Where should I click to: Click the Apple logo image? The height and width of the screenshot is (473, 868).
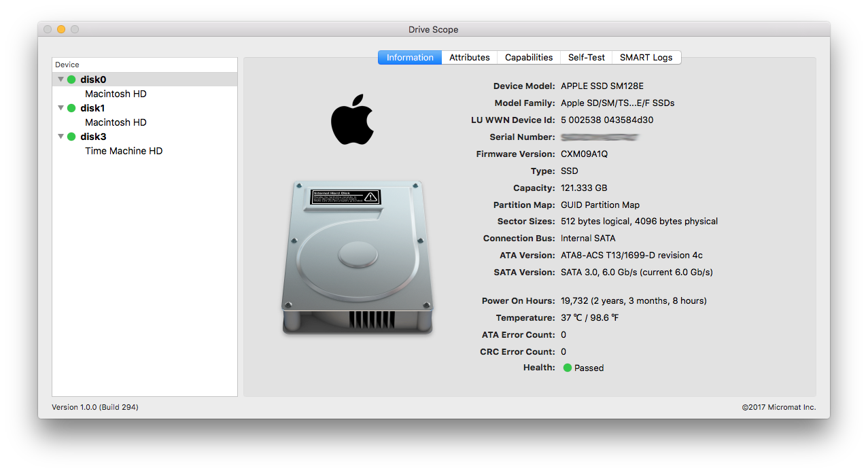pyautogui.click(x=353, y=120)
